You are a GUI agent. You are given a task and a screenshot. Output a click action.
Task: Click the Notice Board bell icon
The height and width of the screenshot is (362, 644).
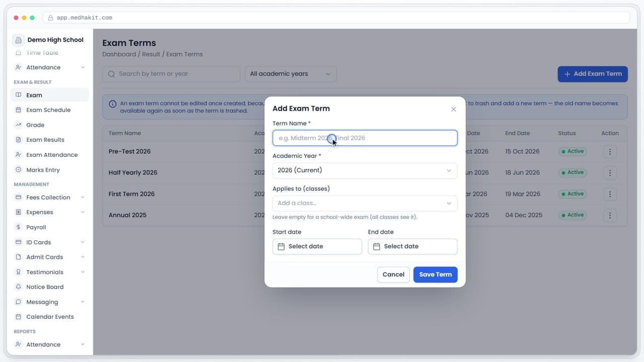[x=19, y=287]
